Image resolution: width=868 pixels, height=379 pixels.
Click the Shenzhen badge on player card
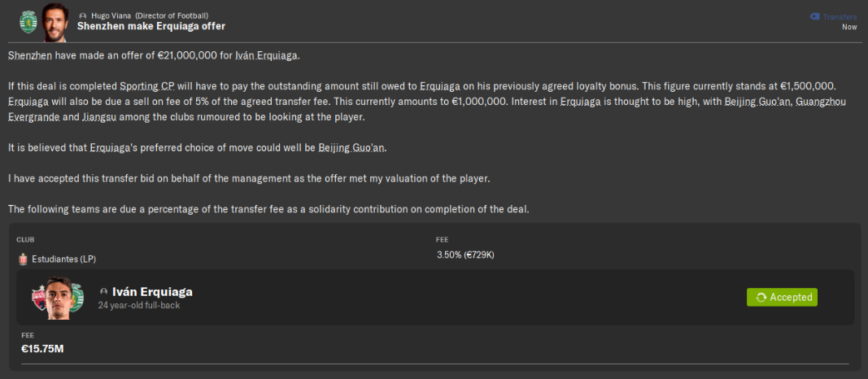coord(41,298)
